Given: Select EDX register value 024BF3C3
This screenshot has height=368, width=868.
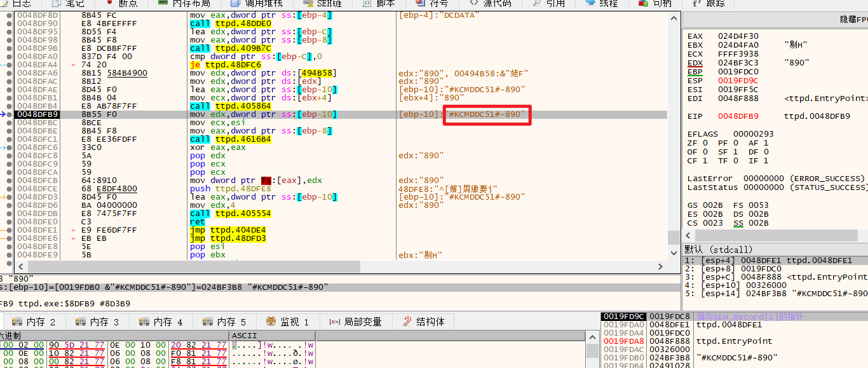Looking at the screenshot, I should pyautogui.click(x=738, y=63).
